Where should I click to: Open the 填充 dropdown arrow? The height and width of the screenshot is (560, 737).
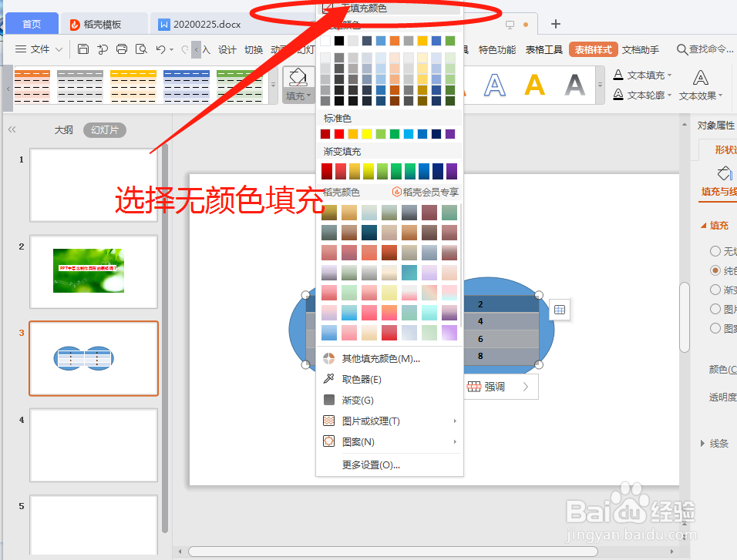(x=307, y=96)
